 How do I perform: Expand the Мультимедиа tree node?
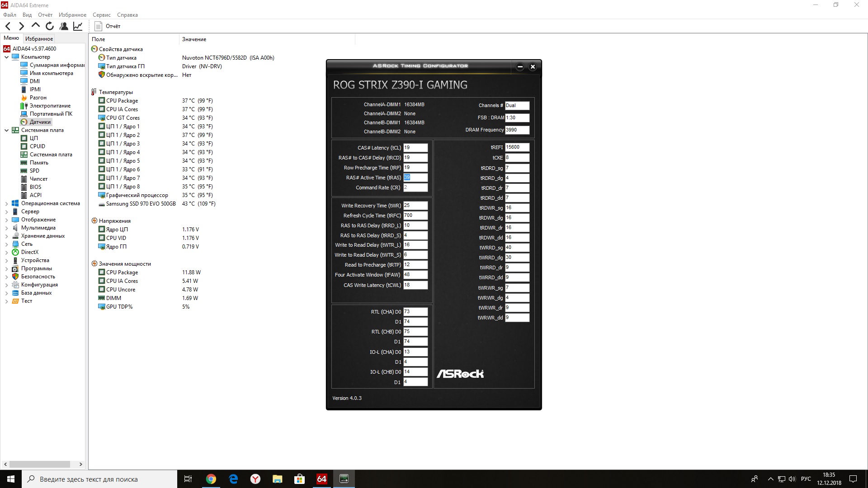tap(6, 228)
